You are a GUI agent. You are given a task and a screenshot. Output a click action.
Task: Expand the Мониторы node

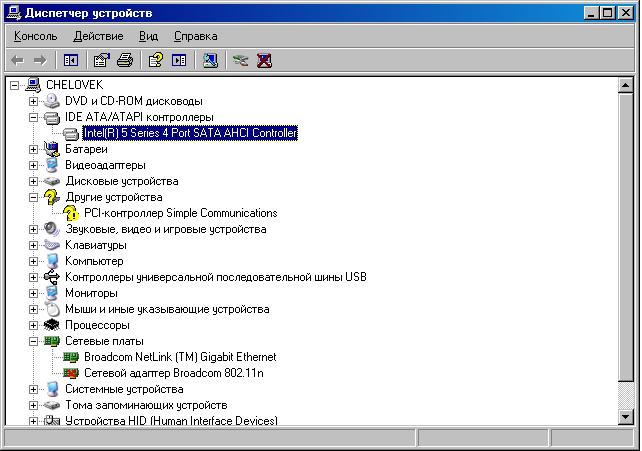34,293
